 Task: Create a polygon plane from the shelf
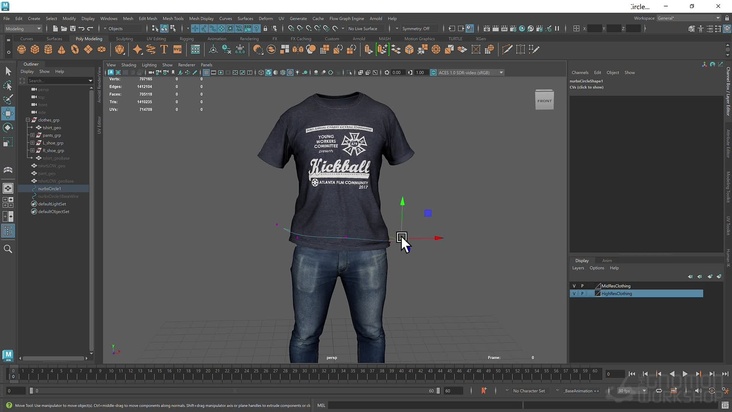click(x=88, y=49)
